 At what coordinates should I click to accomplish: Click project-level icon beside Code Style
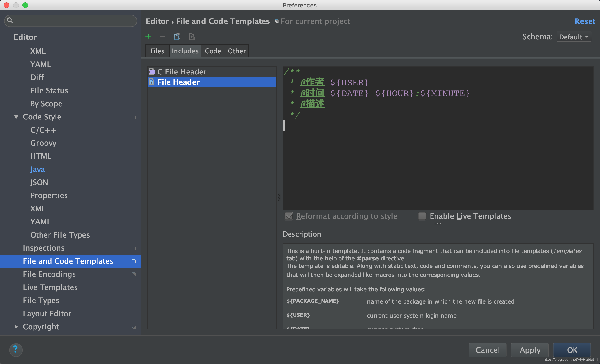tap(134, 117)
